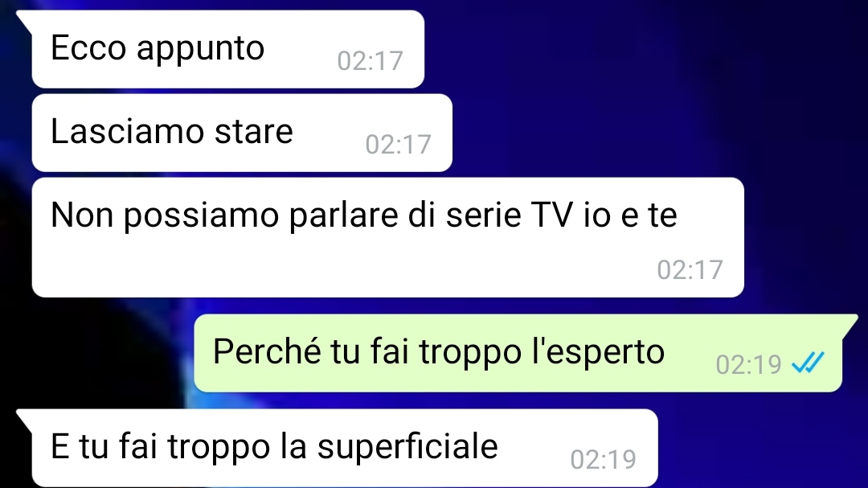Select the "Ecco appunto" message bubble
The image size is (868, 488).
pos(228,49)
